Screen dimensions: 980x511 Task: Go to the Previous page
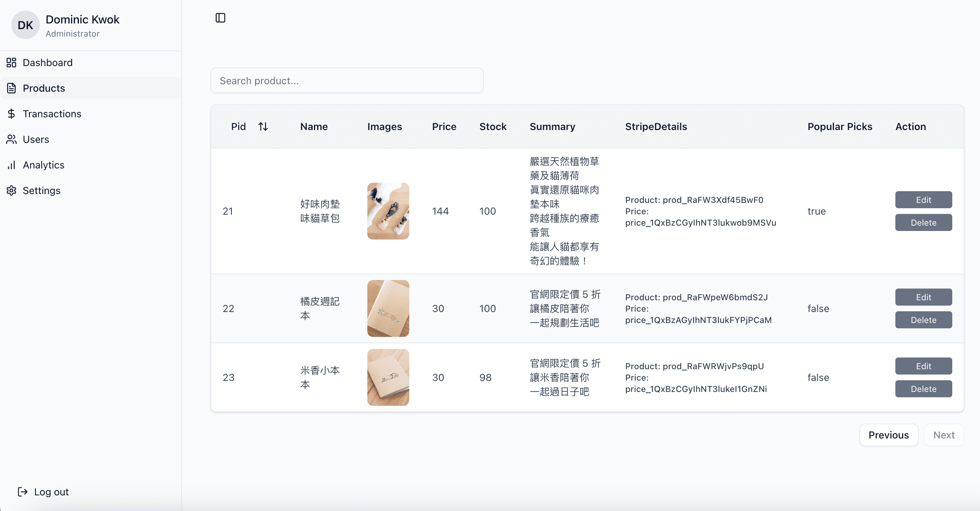coord(888,435)
